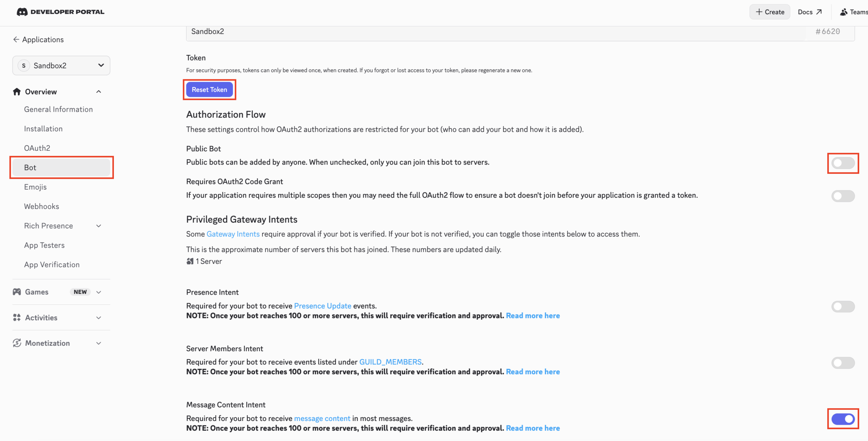Click the Activities icon in the sidebar
Image resolution: width=868 pixels, height=441 pixels.
(x=17, y=317)
